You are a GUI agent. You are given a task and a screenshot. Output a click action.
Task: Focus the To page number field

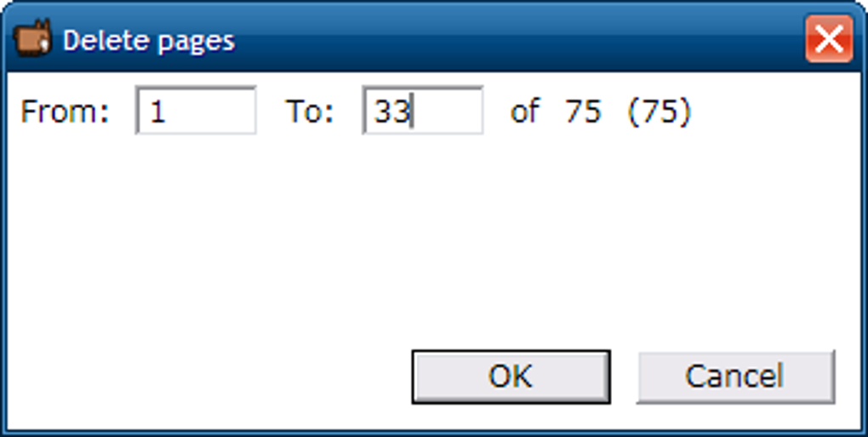423,112
